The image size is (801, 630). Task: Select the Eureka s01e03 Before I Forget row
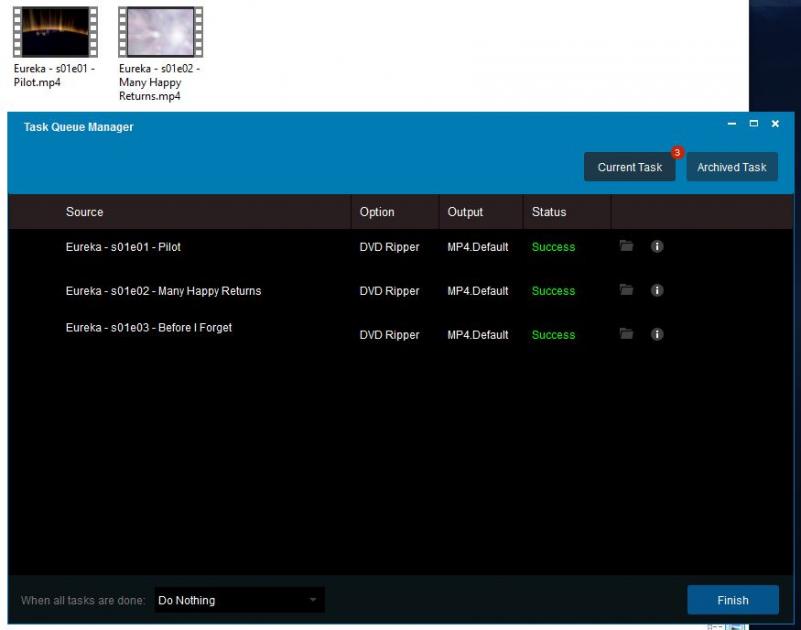click(149, 328)
